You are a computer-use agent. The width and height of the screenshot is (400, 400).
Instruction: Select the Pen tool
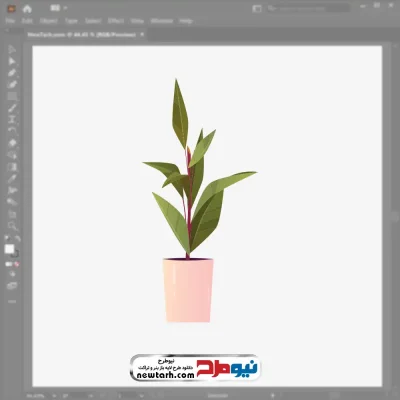pos(12,73)
